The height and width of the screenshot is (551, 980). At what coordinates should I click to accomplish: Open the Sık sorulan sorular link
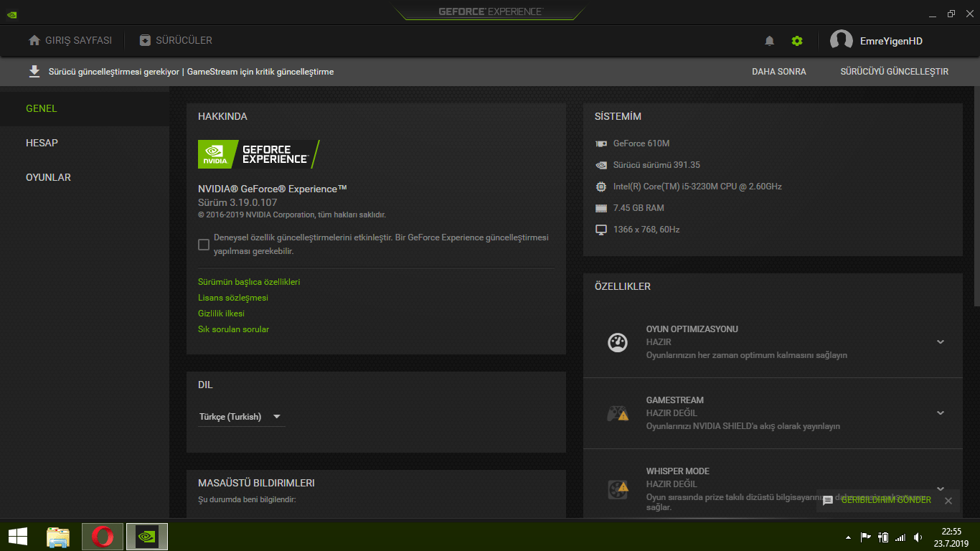click(234, 329)
